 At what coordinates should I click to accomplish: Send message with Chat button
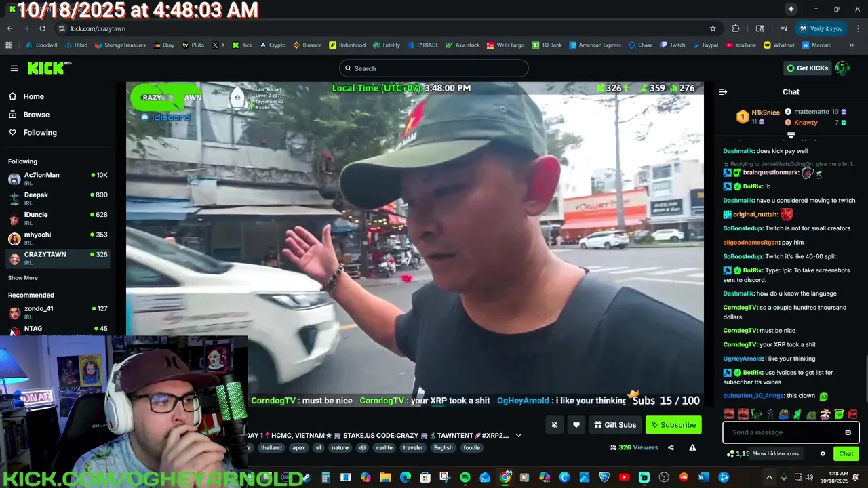846,453
